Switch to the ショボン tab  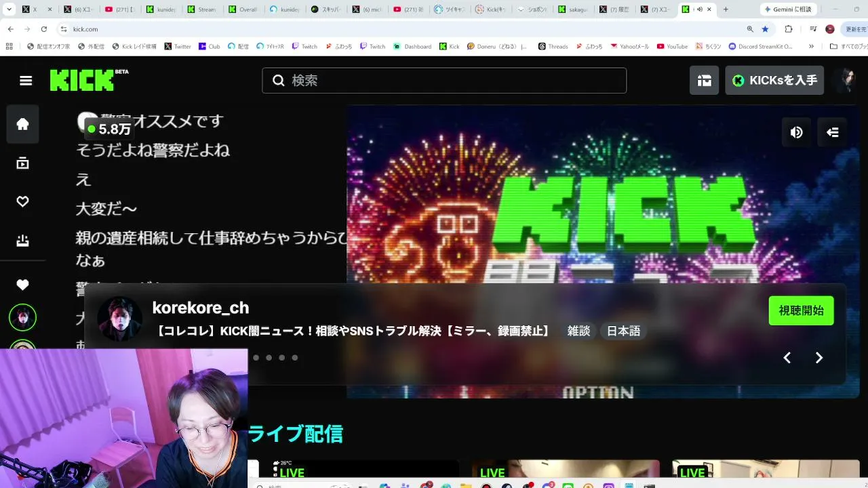point(532,9)
